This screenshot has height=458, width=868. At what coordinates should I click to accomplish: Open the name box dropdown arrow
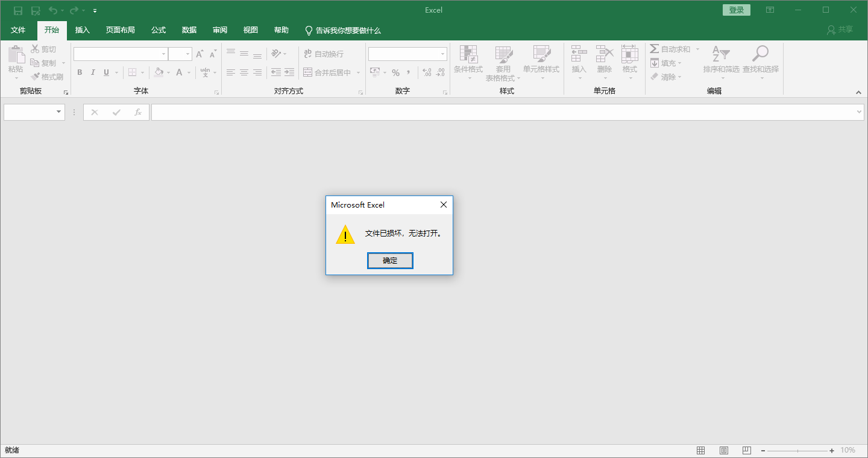coord(58,112)
